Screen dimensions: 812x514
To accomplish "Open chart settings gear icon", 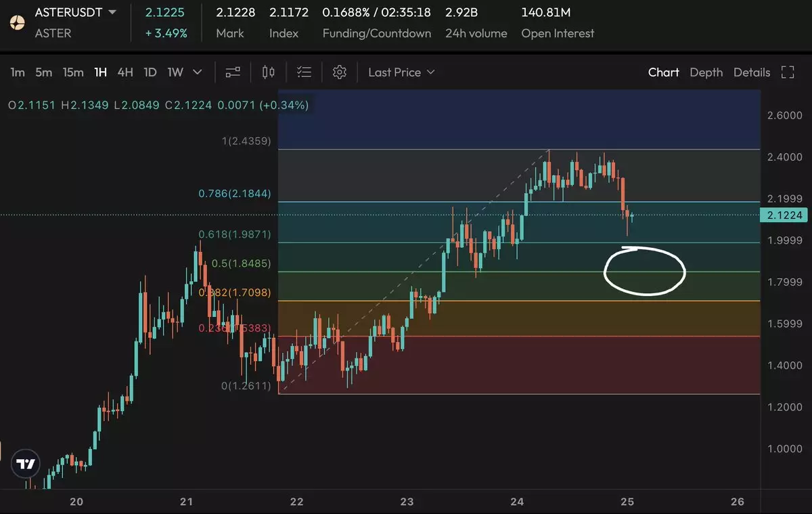I will [x=340, y=72].
